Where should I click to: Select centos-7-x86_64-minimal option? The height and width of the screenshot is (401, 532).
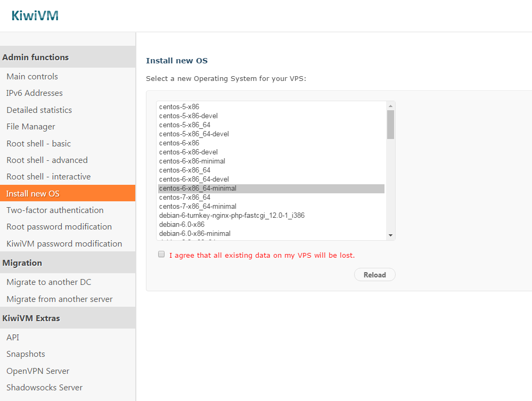pyautogui.click(x=272, y=206)
